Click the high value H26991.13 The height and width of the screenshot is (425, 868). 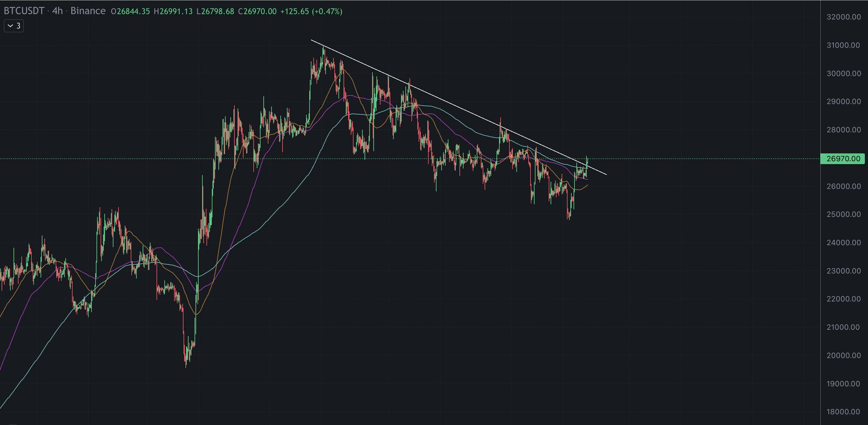tap(173, 11)
